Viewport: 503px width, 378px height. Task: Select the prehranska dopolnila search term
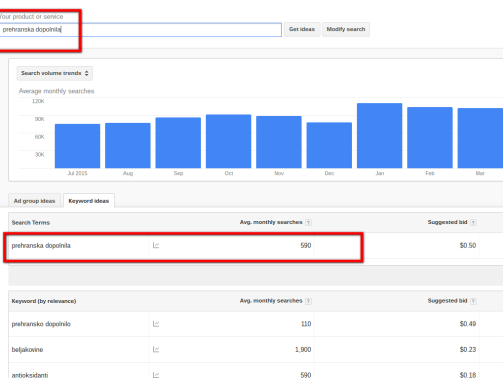pos(41,246)
